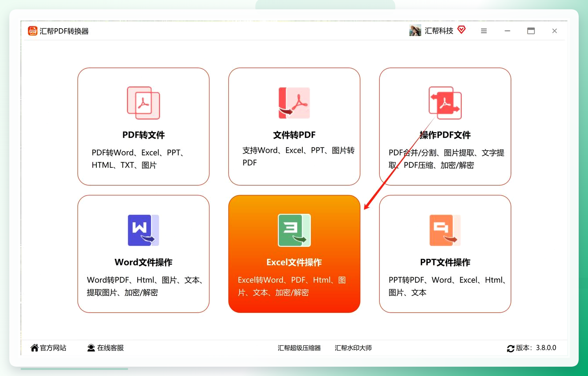Screen dimensions: 588x376
Task: Open the hamburger menu icon
Action: coord(484,31)
